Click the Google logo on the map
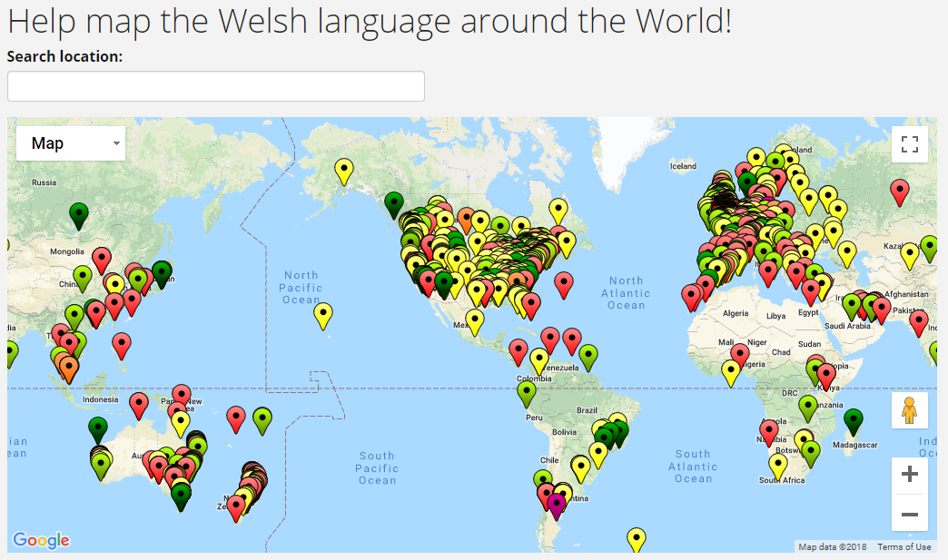Viewport: 948px width, 560px height. (x=41, y=540)
